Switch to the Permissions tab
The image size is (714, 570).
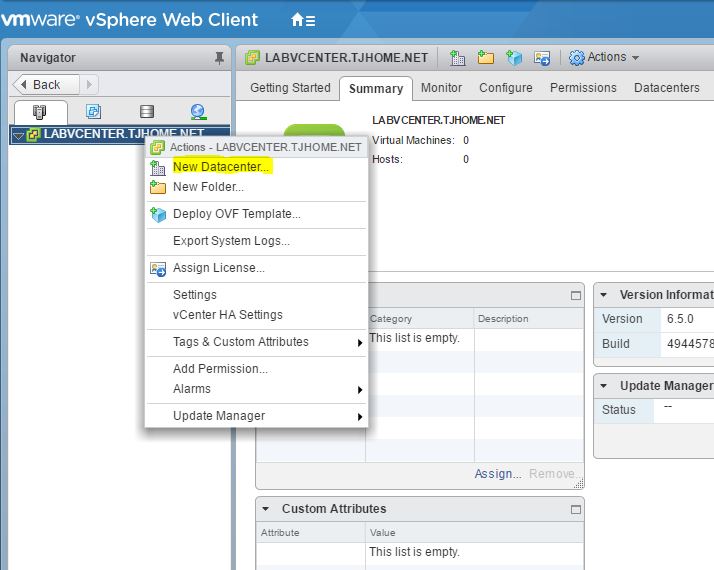pyautogui.click(x=583, y=88)
